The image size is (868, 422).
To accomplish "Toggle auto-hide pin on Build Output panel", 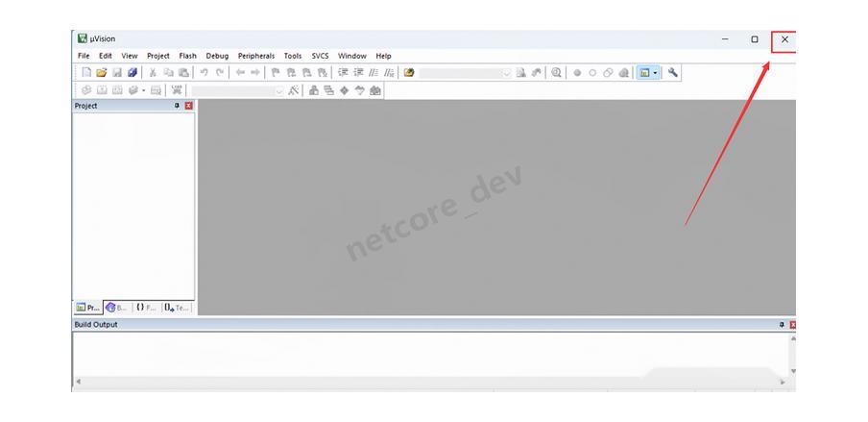I will [782, 325].
